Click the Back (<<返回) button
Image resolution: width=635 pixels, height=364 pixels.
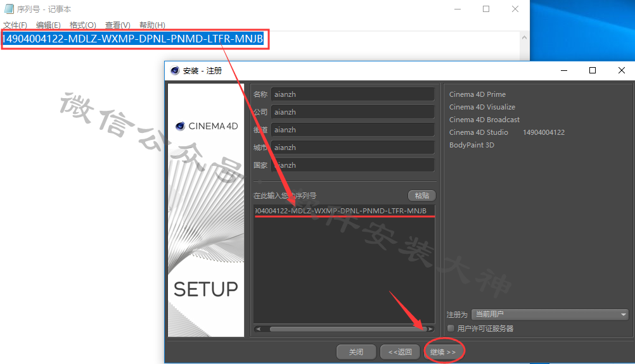[x=400, y=352]
